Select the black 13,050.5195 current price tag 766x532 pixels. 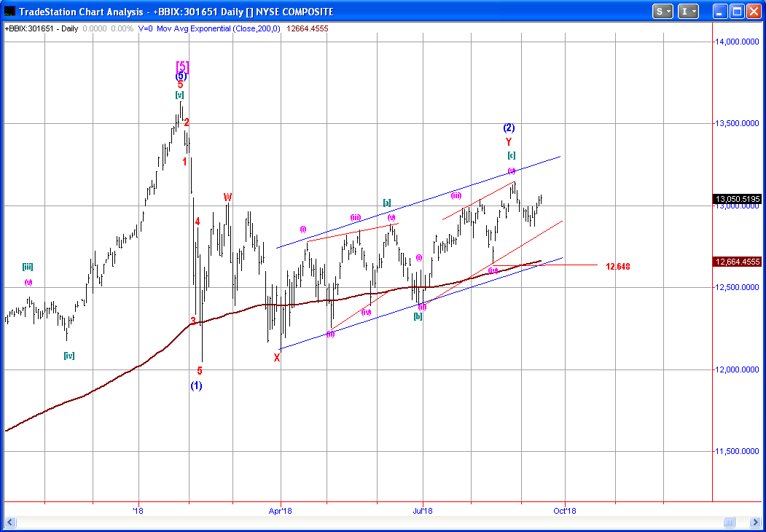(738, 199)
